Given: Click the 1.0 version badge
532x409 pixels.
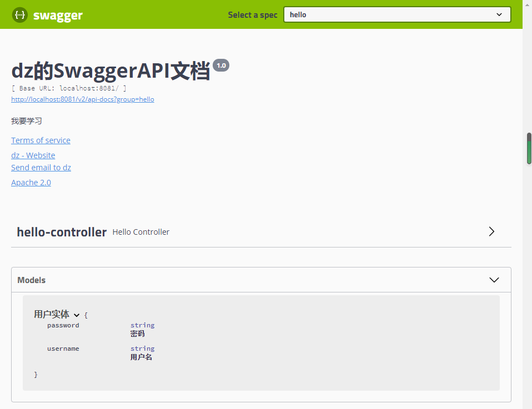Looking at the screenshot, I should coord(221,65).
